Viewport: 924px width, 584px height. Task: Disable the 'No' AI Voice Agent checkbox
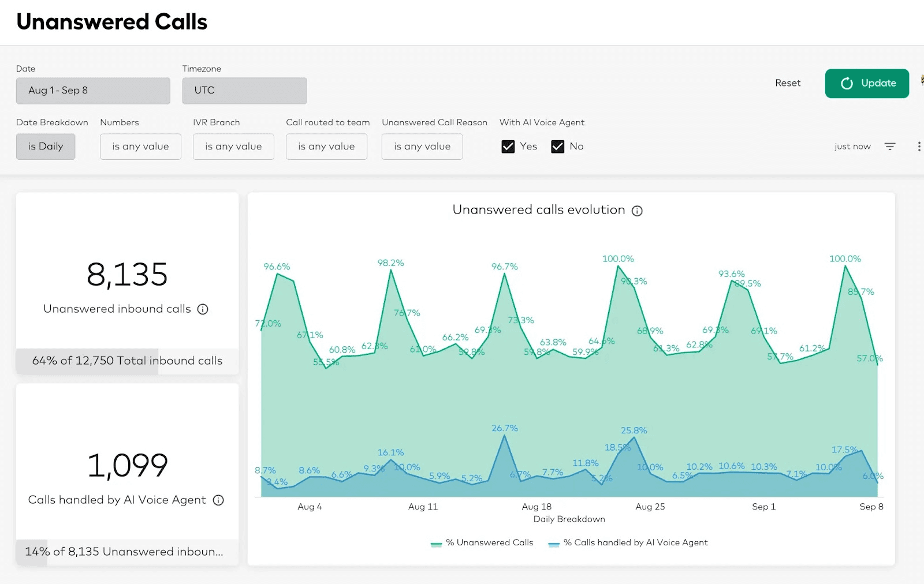558,147
